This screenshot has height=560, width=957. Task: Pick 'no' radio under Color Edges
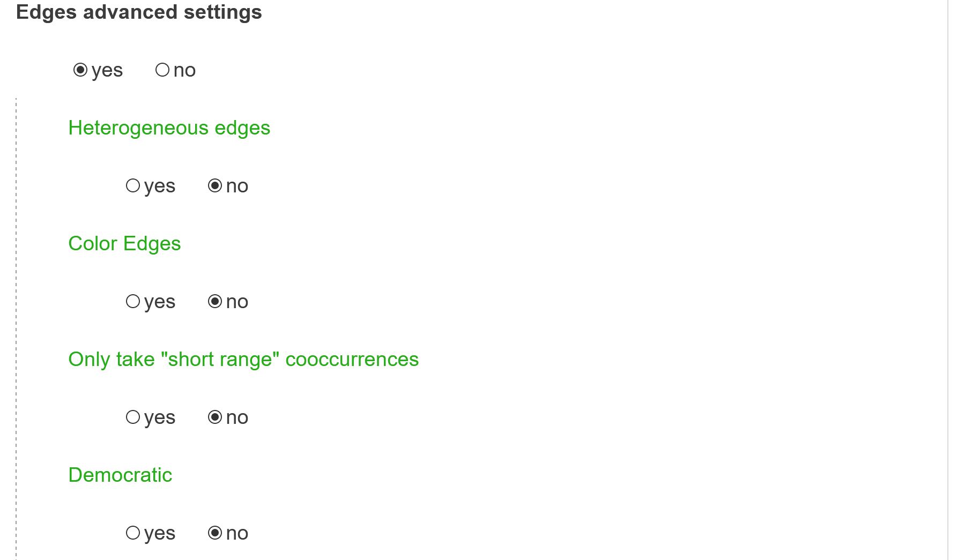point(215,302)
